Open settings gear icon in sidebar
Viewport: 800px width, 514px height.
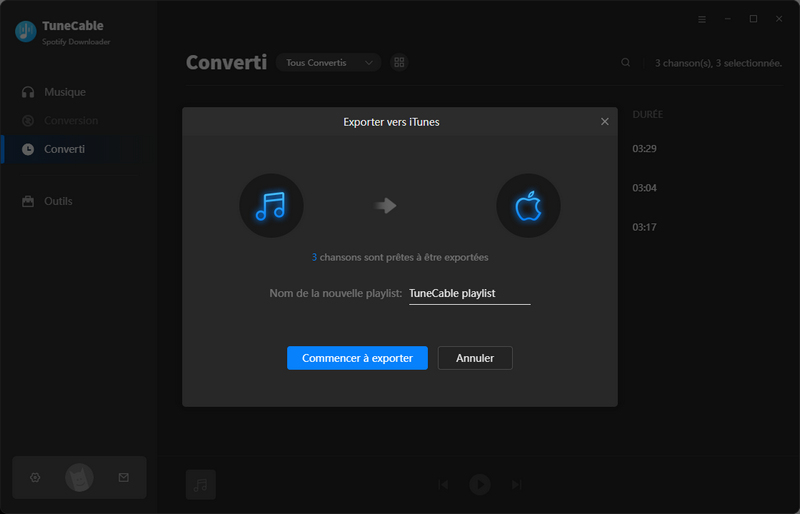[x=35, y=477]
